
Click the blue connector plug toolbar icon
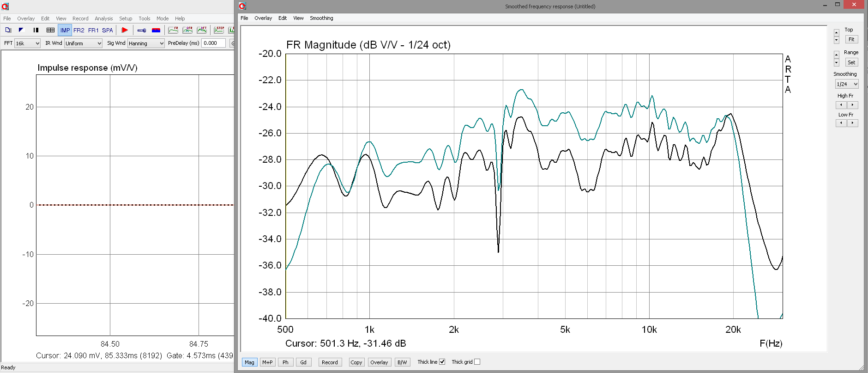(142, 30)
